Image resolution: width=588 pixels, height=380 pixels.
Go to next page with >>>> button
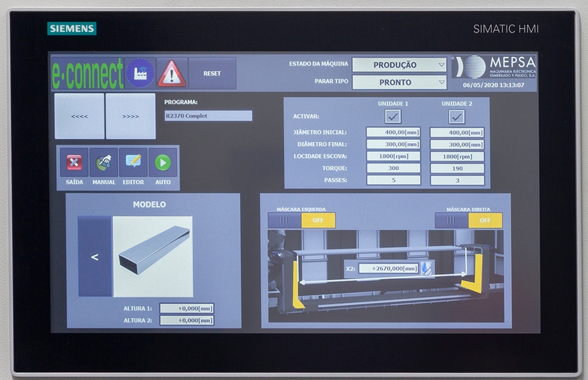point(131,116)
